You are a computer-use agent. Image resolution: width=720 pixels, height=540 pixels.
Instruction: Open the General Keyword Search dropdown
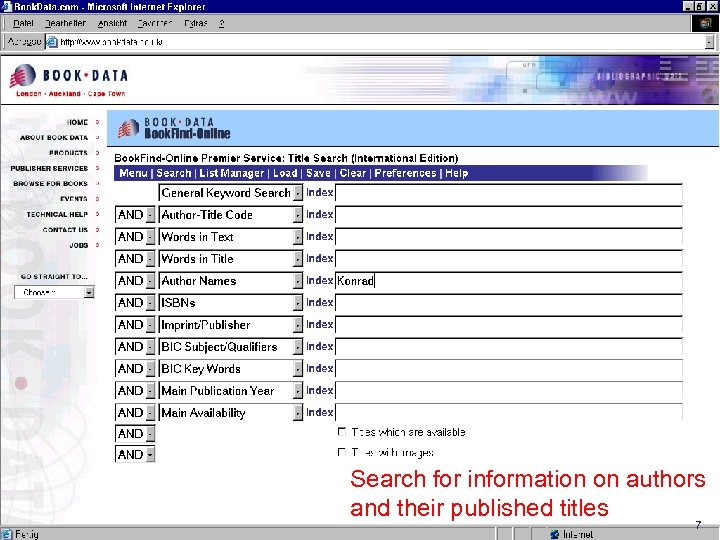coord(298,193)
